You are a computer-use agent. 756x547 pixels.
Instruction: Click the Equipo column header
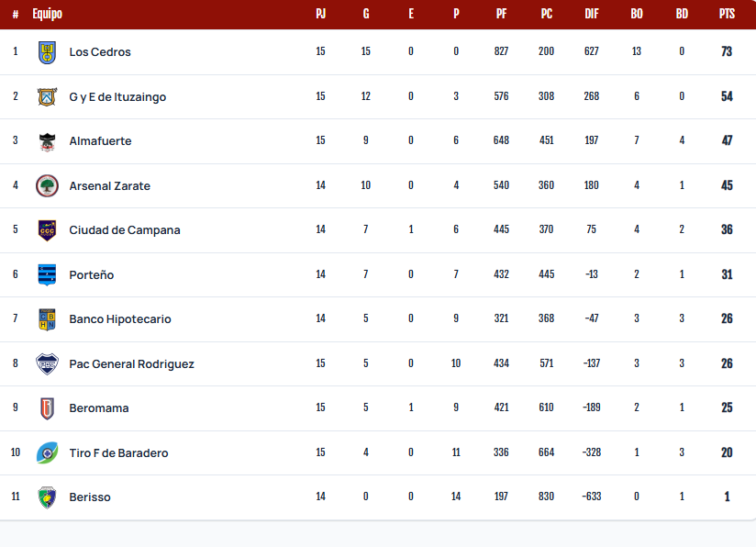(x=48, y=14)
